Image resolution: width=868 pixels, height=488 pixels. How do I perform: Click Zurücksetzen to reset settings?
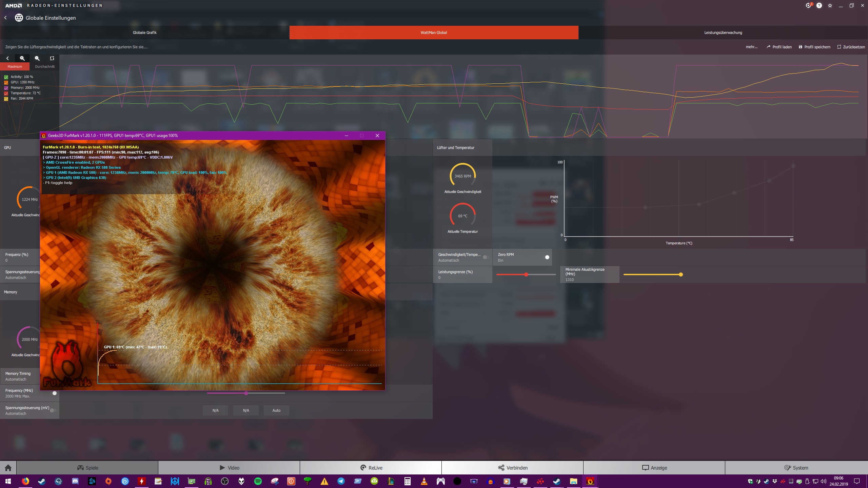851,47
